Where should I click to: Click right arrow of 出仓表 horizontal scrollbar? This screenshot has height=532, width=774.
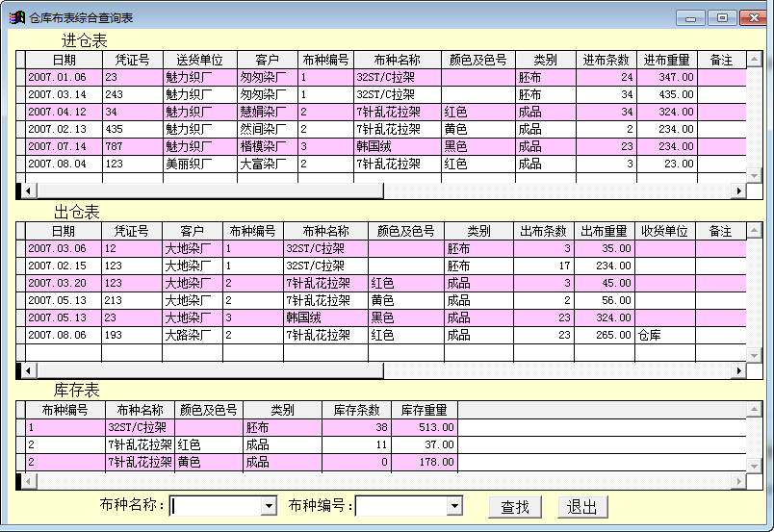coord(739,370)
